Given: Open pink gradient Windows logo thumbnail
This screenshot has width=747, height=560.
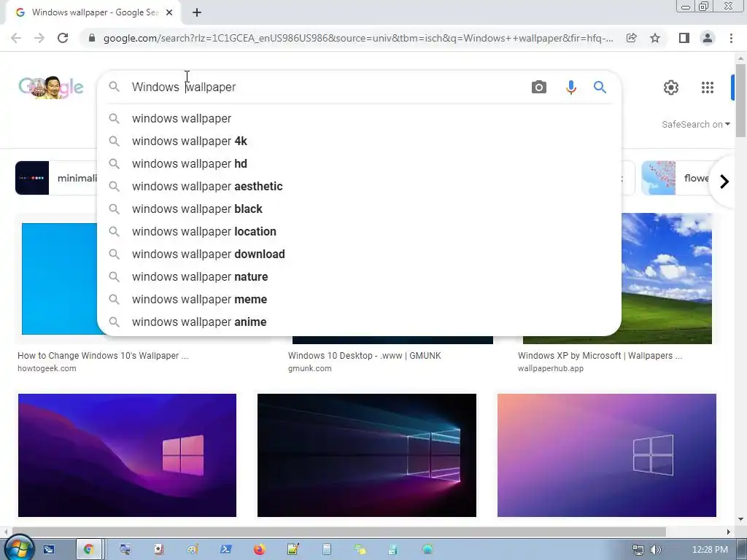Looking at the screenshot, I should coord(607,455).
